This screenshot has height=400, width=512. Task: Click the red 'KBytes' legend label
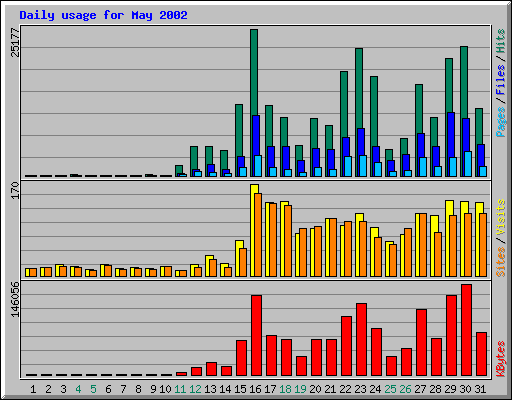tap(500, 359)
